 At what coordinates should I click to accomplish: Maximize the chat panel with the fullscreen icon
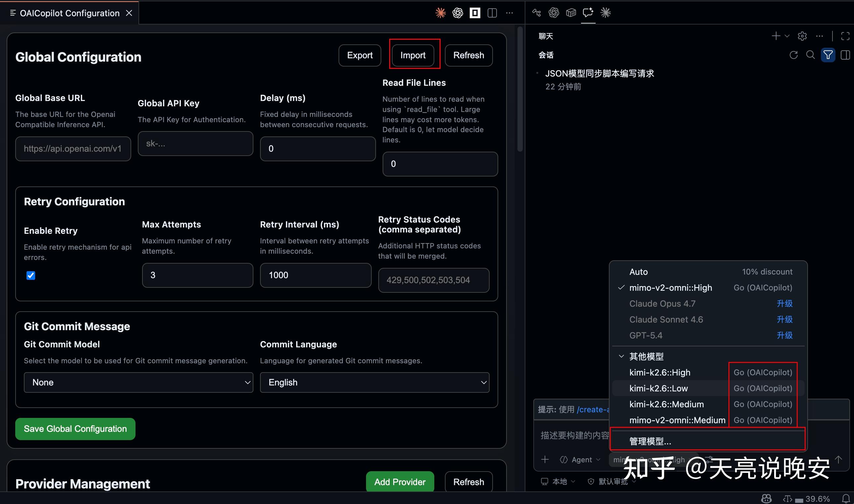point(845,36)
